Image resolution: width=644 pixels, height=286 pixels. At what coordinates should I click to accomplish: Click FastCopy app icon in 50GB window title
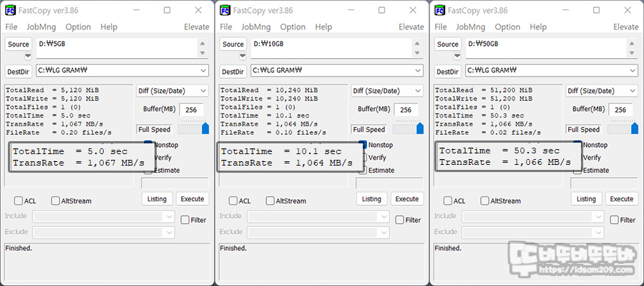pyautogui.click(x=440, y=10)
